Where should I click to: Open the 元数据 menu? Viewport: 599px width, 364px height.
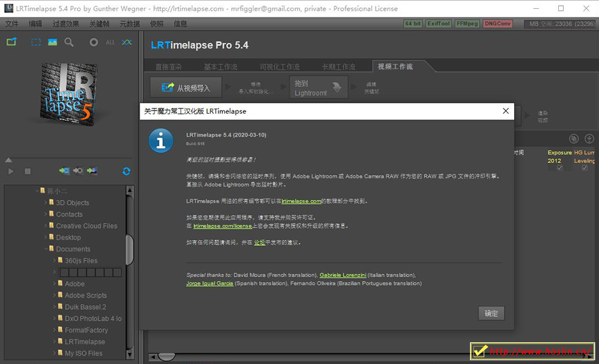[130, 24]
